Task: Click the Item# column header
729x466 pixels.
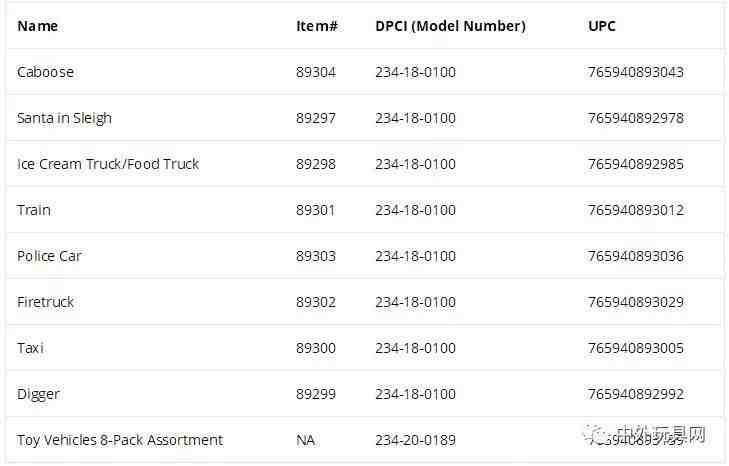Action: 317,26
